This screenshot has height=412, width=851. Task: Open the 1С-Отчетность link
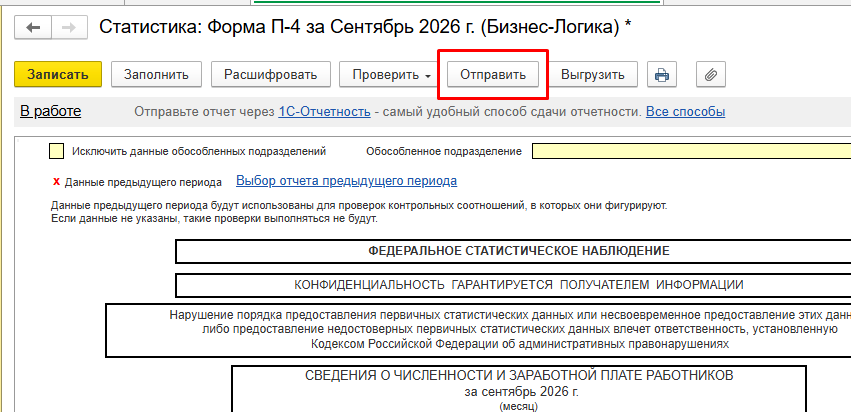point(325,112)
